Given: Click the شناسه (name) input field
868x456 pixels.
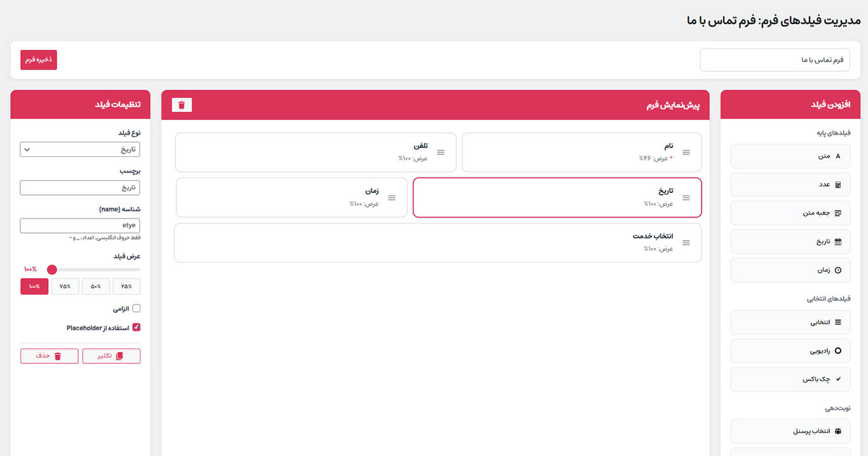Looking at the screenshot, I should [80, 225].
